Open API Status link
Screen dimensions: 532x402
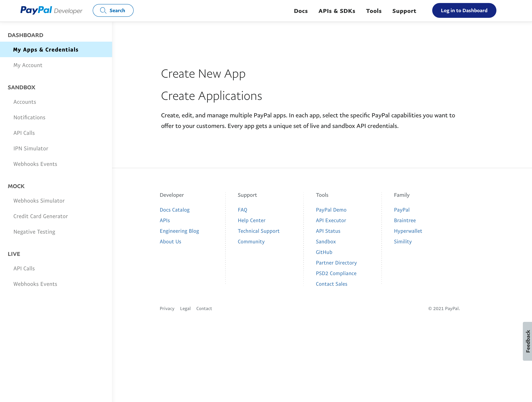(328, 231)
